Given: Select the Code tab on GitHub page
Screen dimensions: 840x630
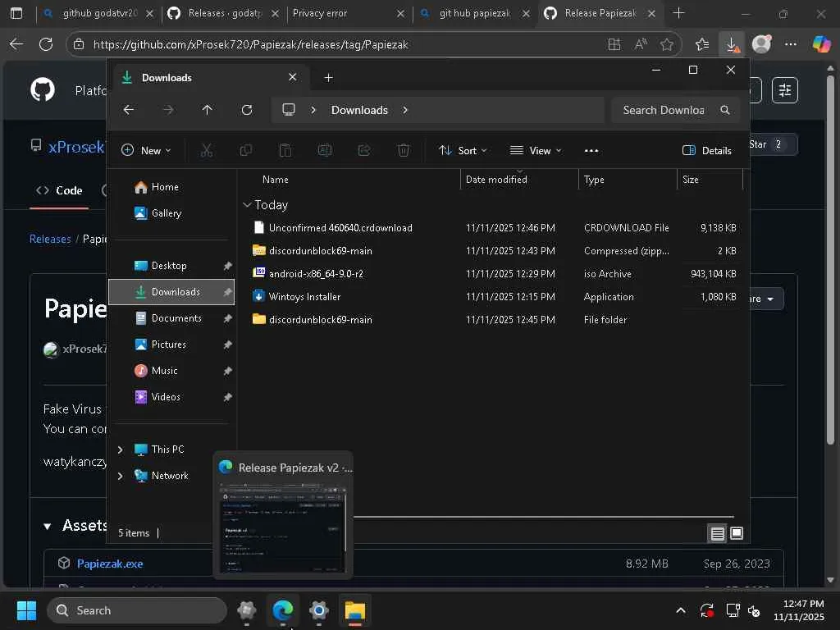Looking at the screenshot, I should point(59,190).
